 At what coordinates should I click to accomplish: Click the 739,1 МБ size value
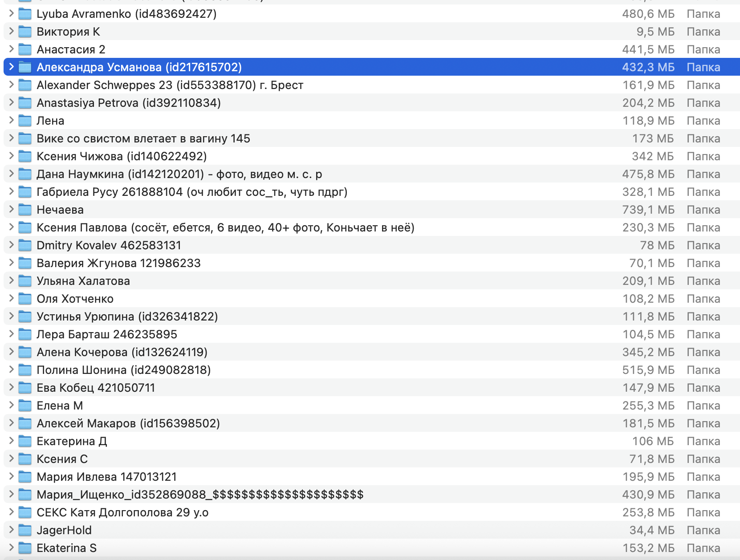coord(648,210)
